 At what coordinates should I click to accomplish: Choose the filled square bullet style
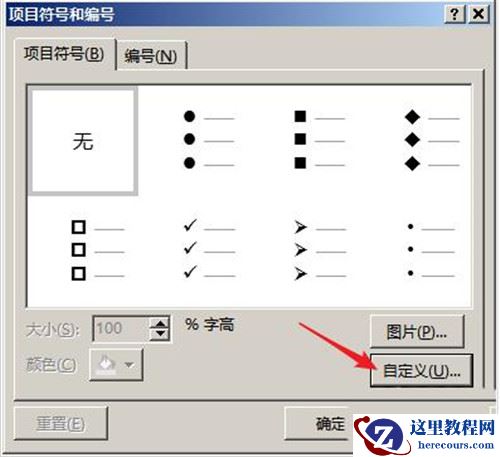click(x=319, y=140)
